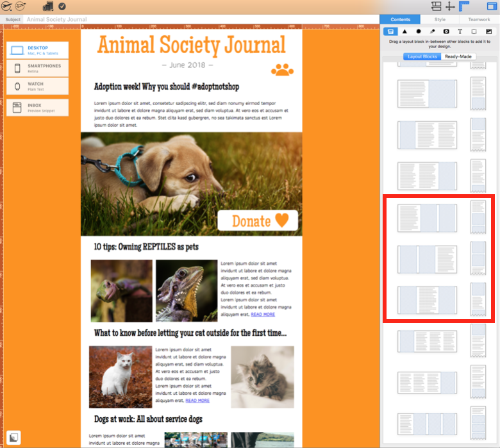Select the starburst graphics icon
The width and height of the screenshot is (500, 448).
pos(419,31)
